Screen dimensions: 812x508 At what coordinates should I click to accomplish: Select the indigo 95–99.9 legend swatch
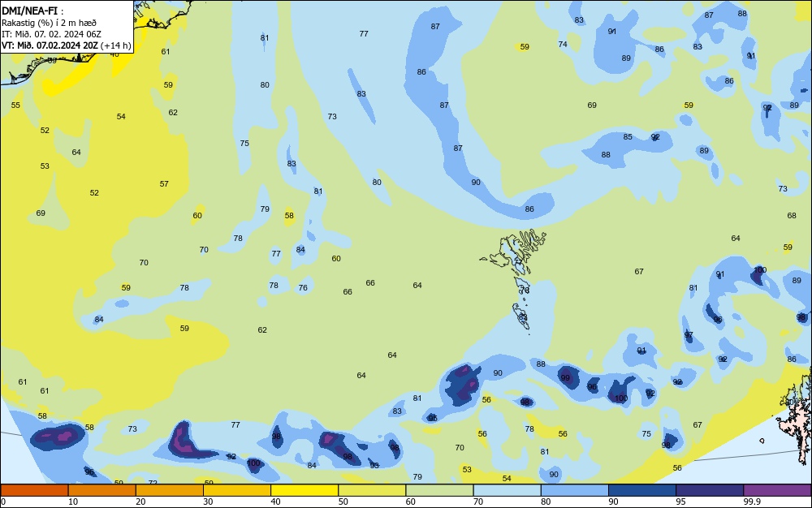click(710, 490)
